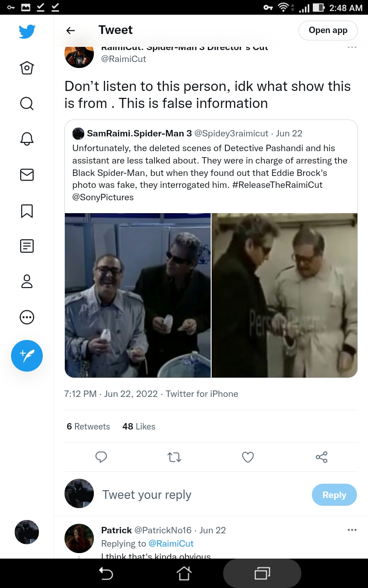368x588 pixels.
Task: Open three-dot menu on Patrick's reply
Action: click(352, 530)
